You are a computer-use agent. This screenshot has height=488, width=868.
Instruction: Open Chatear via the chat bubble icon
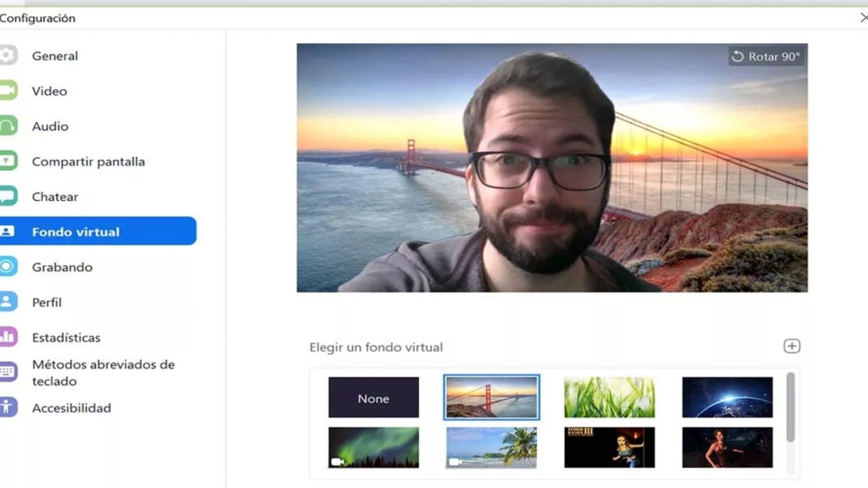click(7, 196)
